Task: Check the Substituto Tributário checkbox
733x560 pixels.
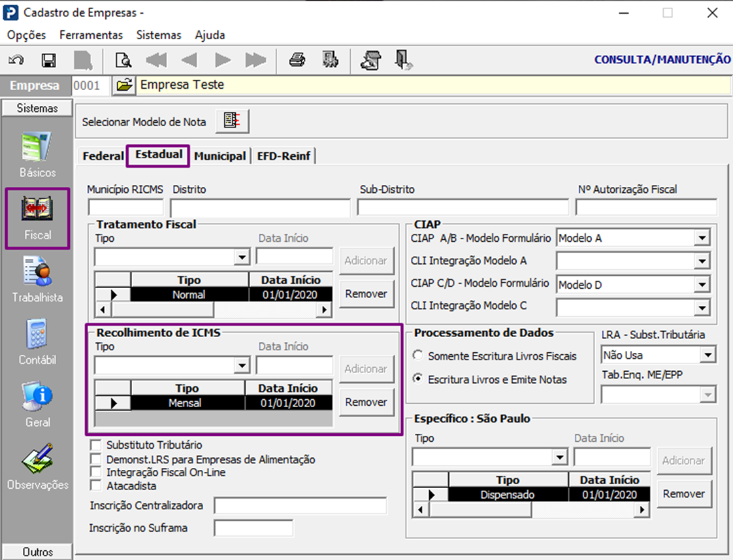Action: coord(96,444)
